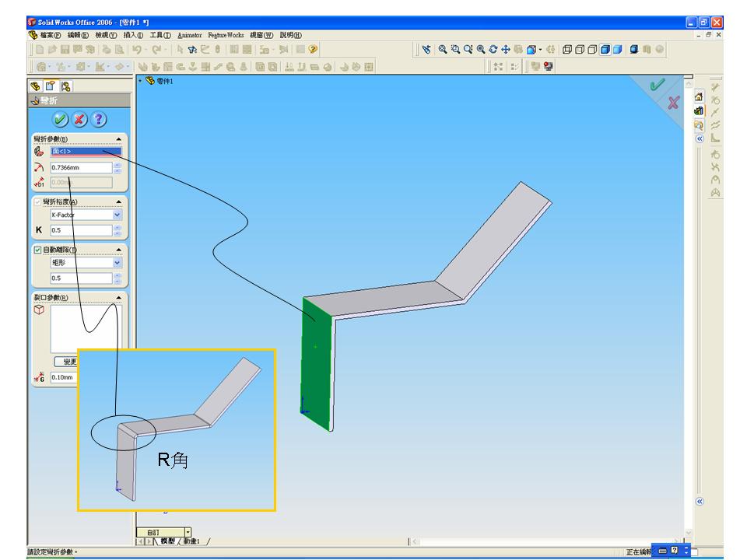
Task: Open the File Explorer icon in the task pane
Action: (x=699, y=125)
